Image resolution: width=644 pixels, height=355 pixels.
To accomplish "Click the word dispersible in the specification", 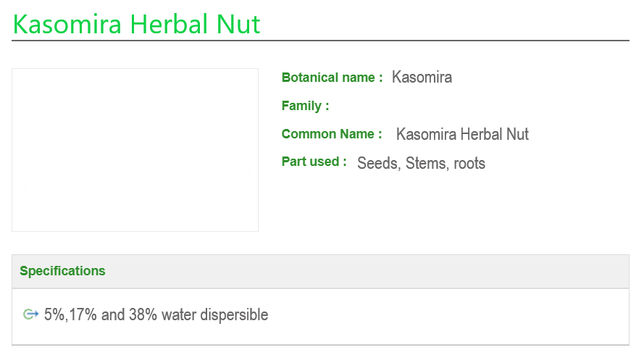I will pyautogui.click(x=235, y=315).
